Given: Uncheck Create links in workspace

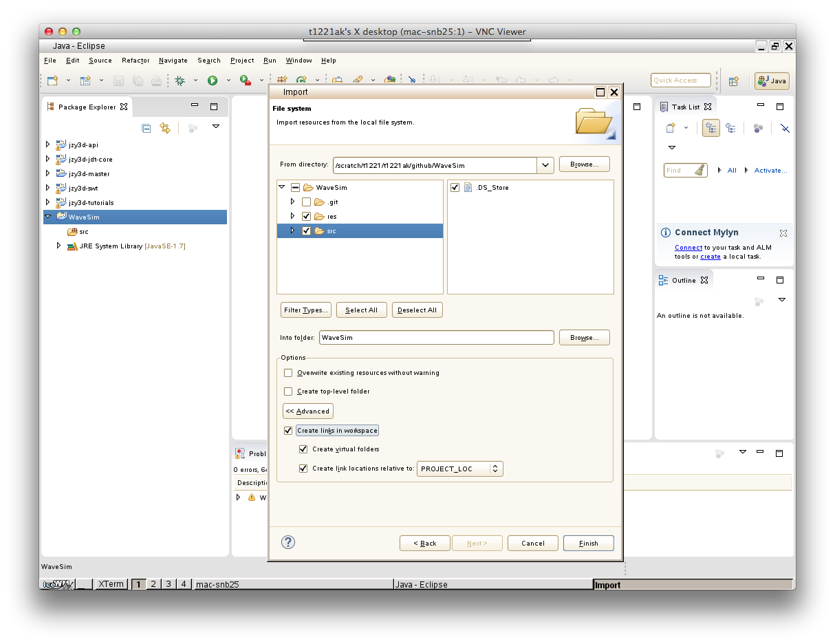Looking at the screenshot, I should point(288,431).
